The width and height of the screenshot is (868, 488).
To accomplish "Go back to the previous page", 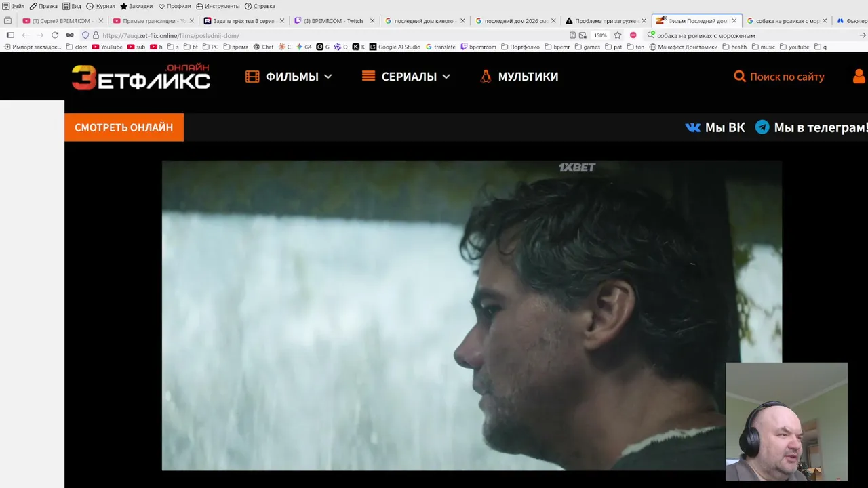I will tap(25, 35).
